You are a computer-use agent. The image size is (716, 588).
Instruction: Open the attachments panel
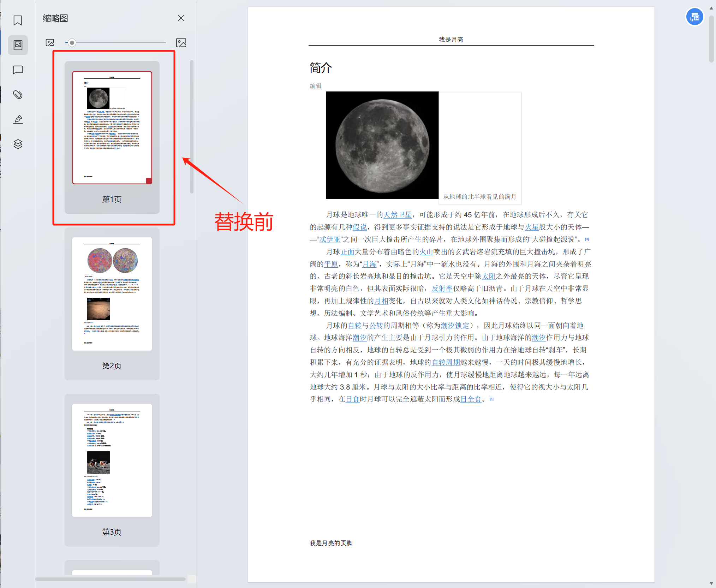pos(18,95)
